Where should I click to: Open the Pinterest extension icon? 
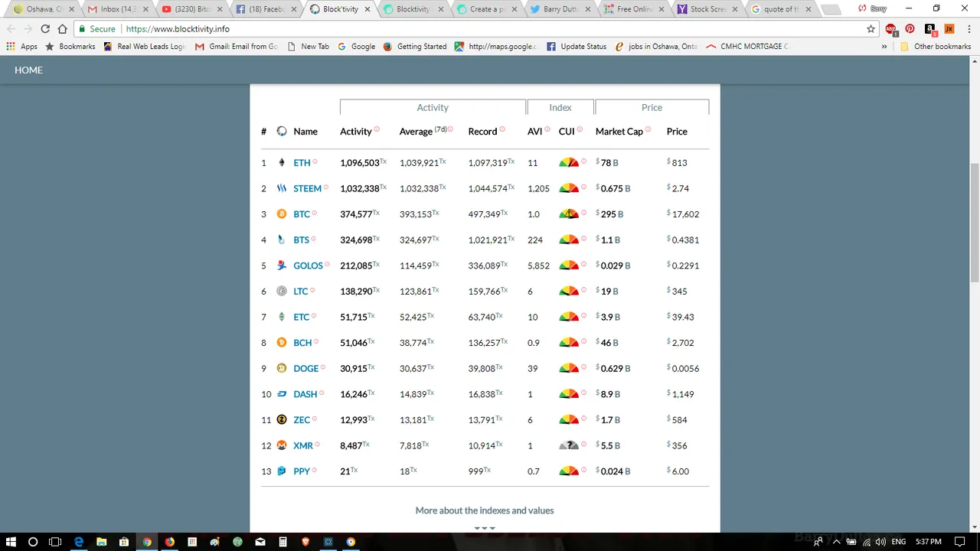coord(910,29)
